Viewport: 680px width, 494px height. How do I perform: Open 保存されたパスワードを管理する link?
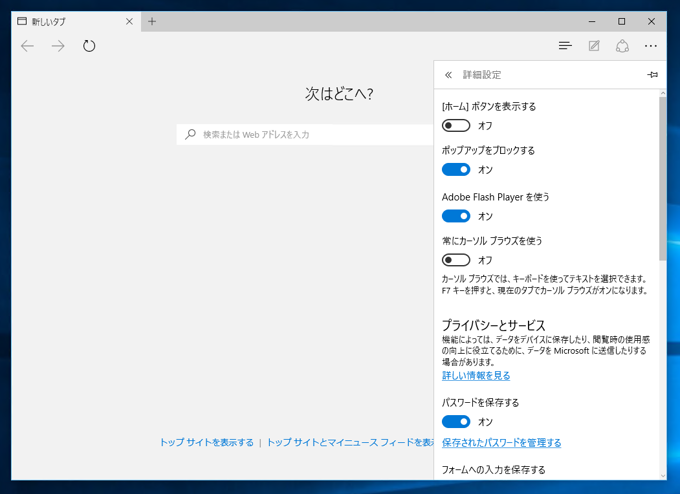click(501, 443)
